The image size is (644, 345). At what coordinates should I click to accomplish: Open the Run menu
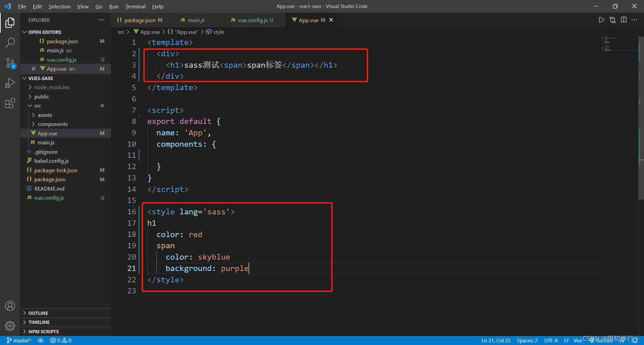coord(114,6)
